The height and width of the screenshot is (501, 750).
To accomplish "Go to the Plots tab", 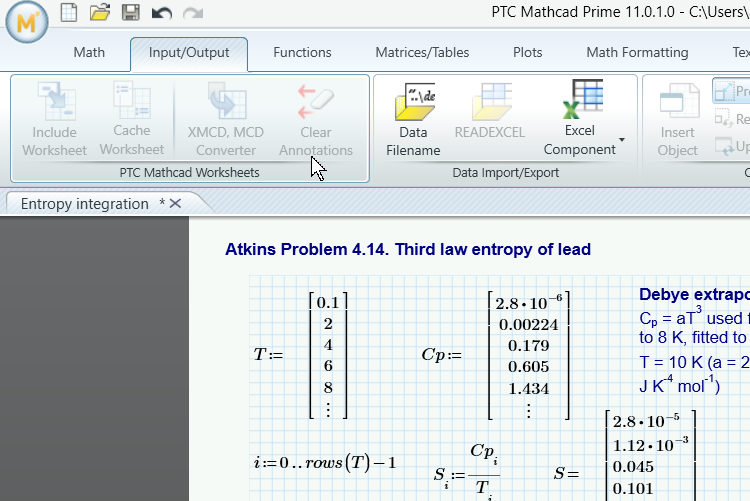I will (527, 52).
